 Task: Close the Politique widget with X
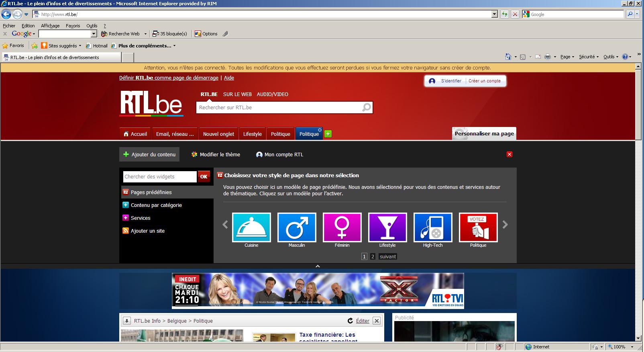pyautogui.click(x=377, y=321)
